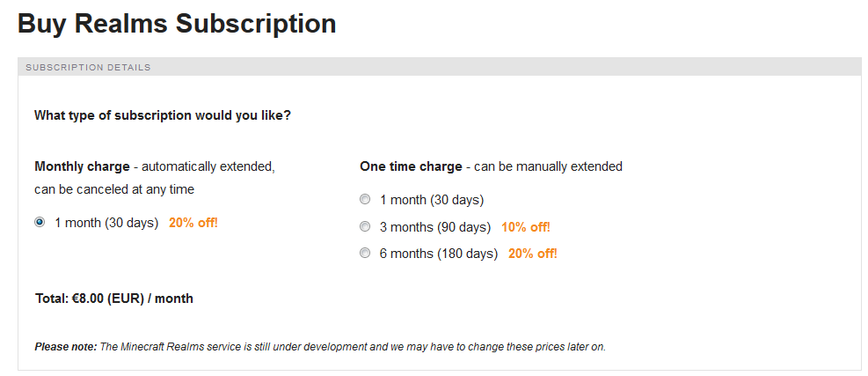868x376 pixels.
Task: Click the bold "Monthly charge" heading
Action: click(x=82, y=166)
